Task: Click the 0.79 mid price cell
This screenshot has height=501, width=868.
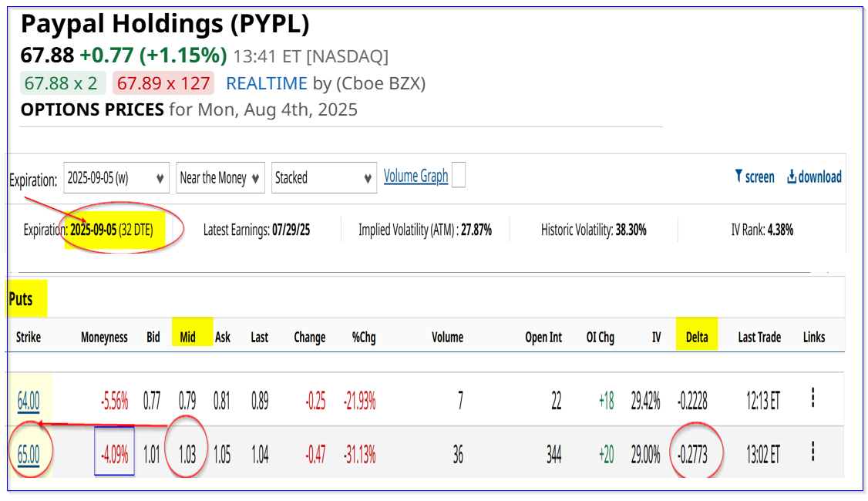Action: [x=187, y=401]
